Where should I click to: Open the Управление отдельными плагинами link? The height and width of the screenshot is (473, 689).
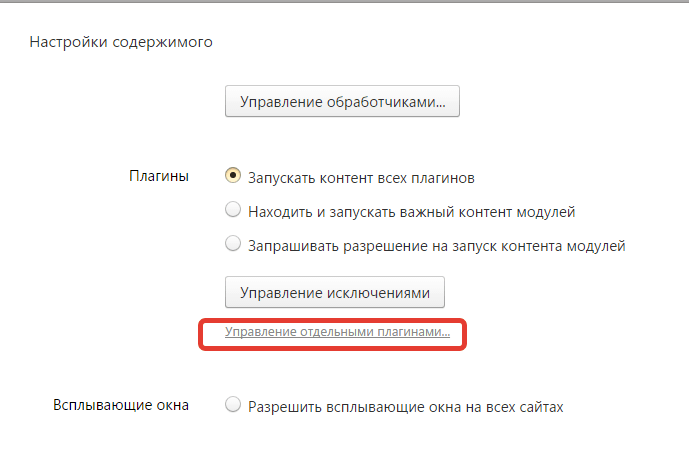(x=337, y=331)
